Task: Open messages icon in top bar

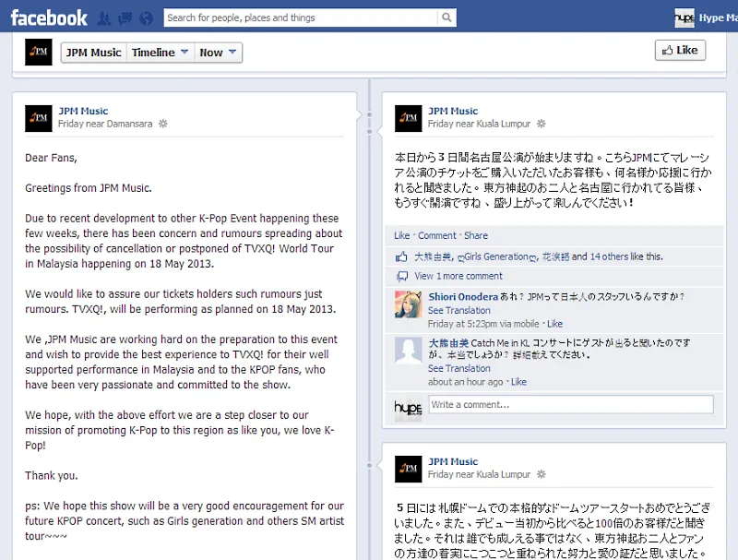Action: [x=125, y=18]
